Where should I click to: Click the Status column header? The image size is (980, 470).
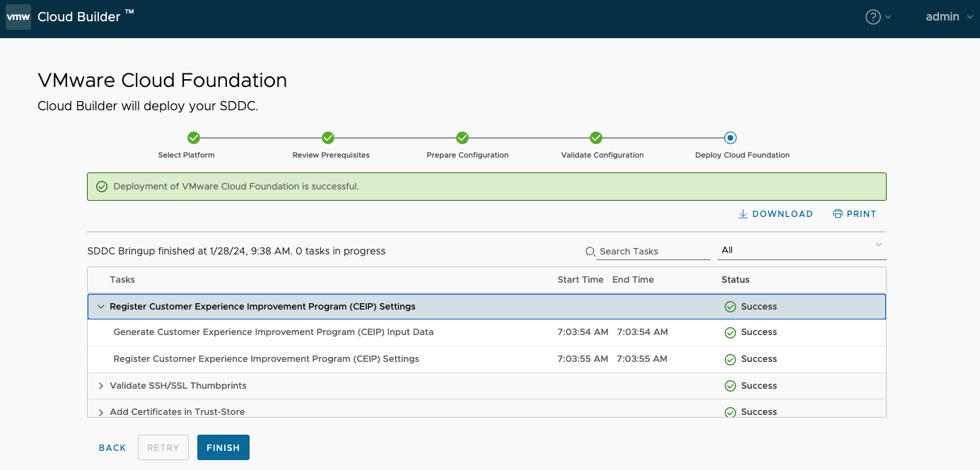tap(735, 280)
